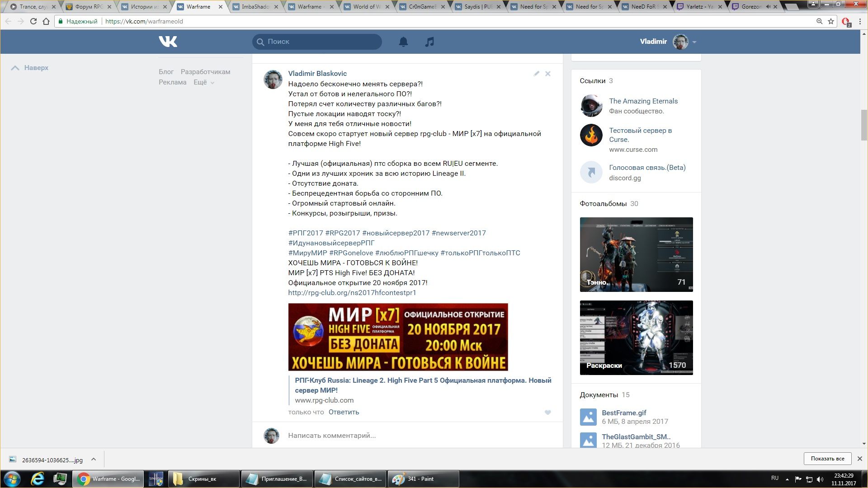Open the Ссылки section header
The height and width of the screenshot is (488, 868).
596,81
